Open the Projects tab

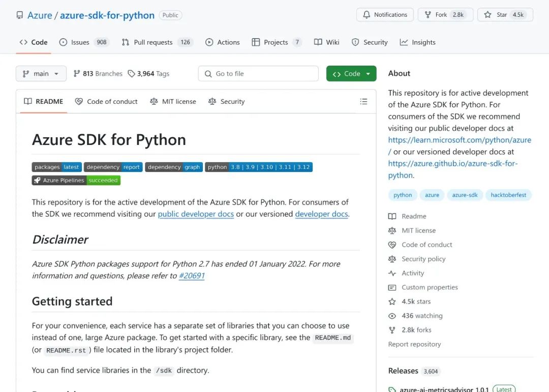pos(277,42)
